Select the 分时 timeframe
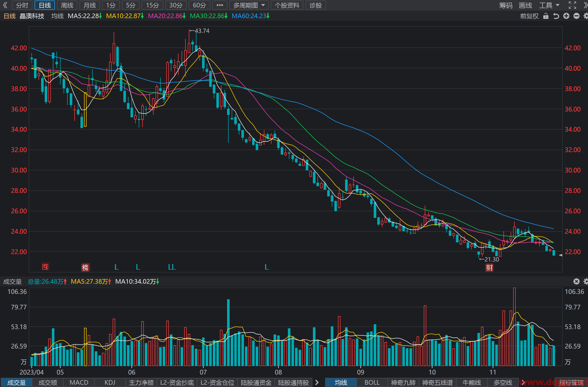Viewport: 588px width, 387px height. pos(22,5)
